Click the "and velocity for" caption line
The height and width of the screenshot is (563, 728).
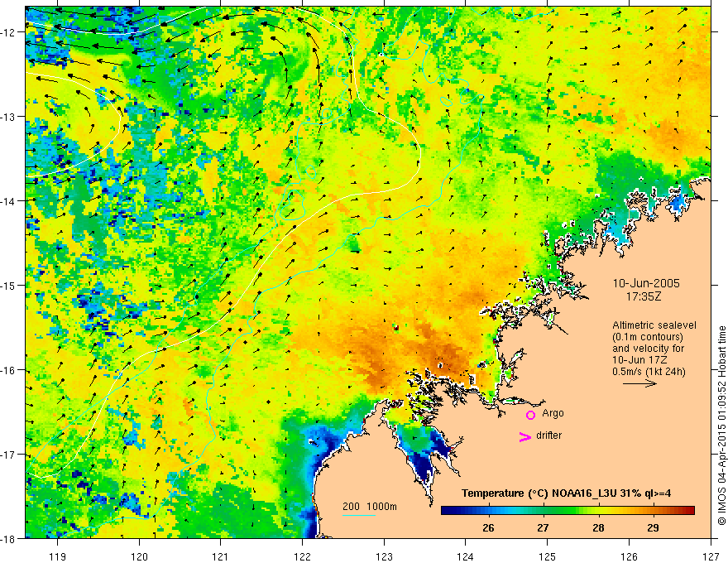coord(648,349)
